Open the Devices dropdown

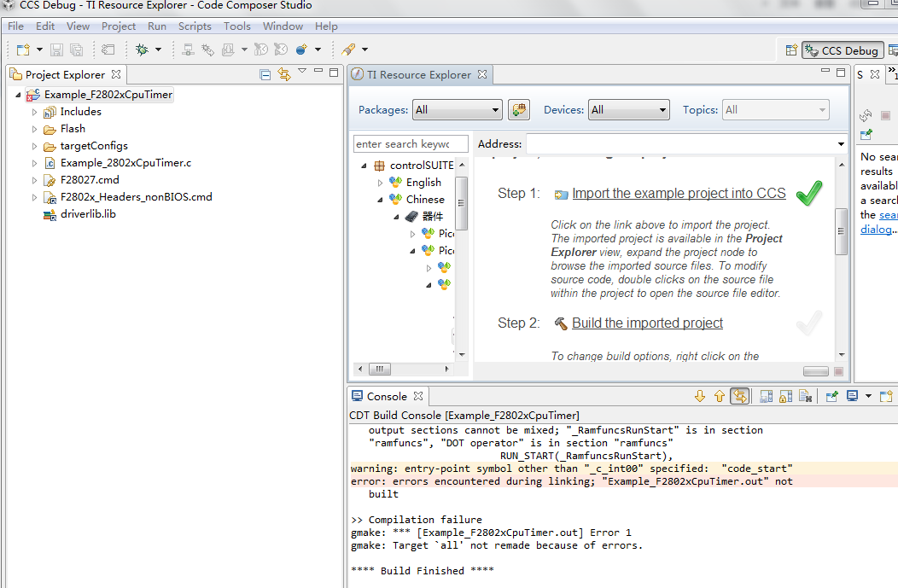click(629, 109)
